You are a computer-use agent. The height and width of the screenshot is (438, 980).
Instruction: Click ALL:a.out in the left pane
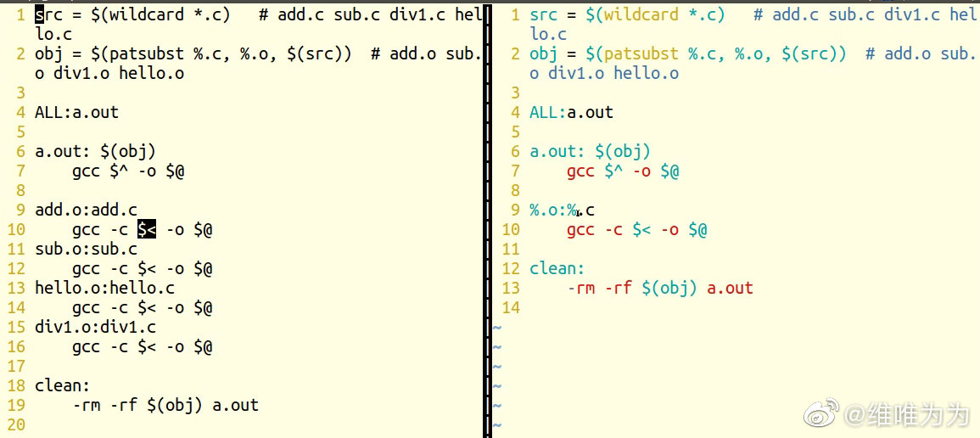click(76, 113)
